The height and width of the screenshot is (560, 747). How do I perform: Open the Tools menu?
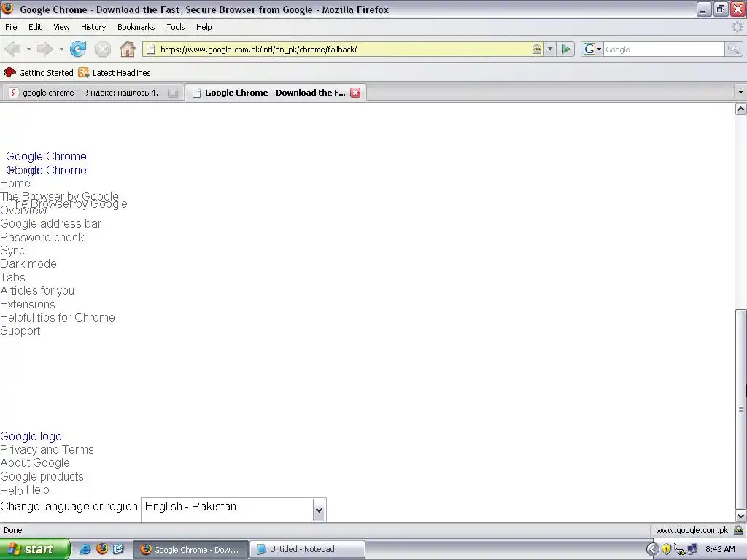click(x=176, y=27)
